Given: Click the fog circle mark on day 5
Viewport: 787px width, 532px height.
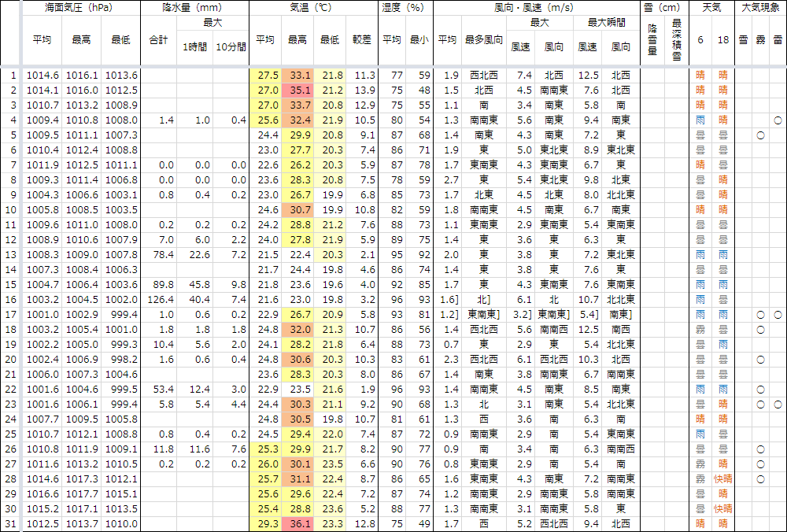Looking at the screenshot, I should pos(760,135).
